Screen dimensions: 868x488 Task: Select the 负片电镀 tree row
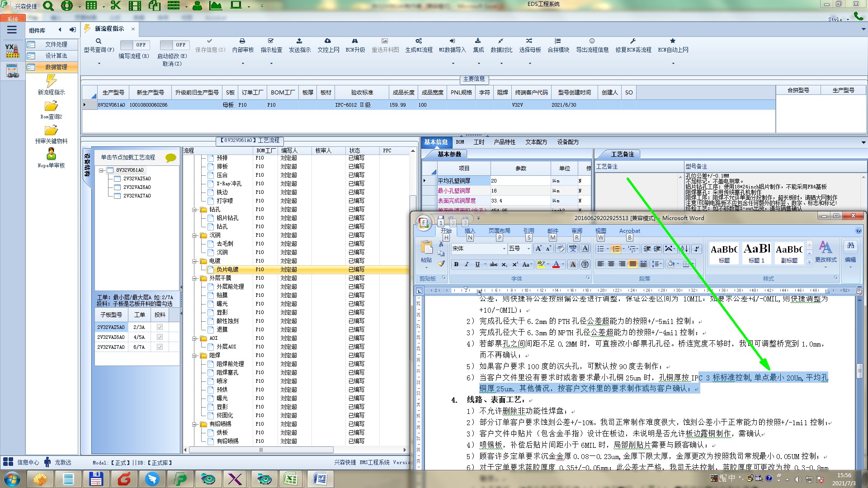(227, 269)
